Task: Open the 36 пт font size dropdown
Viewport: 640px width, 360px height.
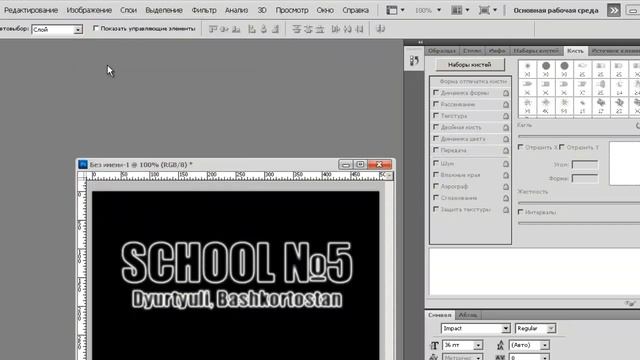Action: coord(478,345)
